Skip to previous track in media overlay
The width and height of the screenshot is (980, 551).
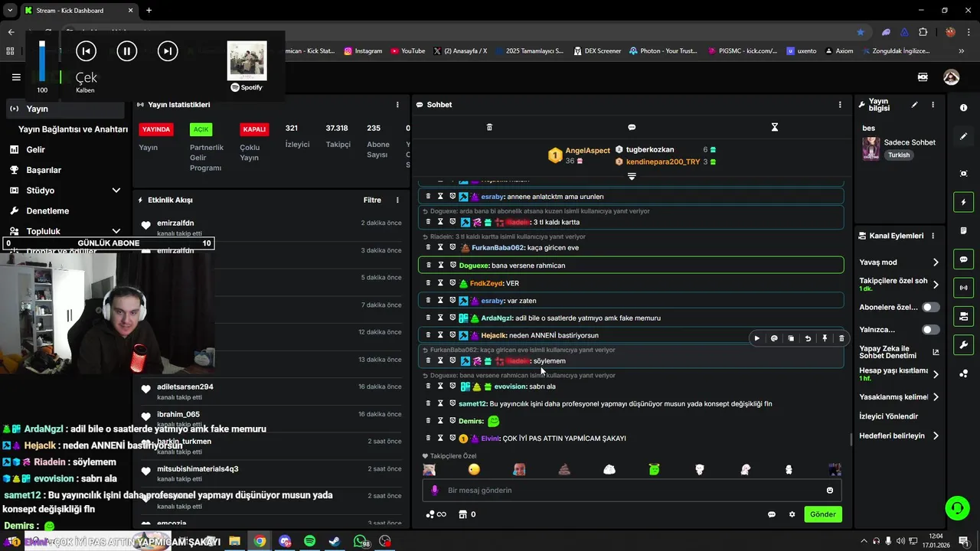click(x=86, y=51)
